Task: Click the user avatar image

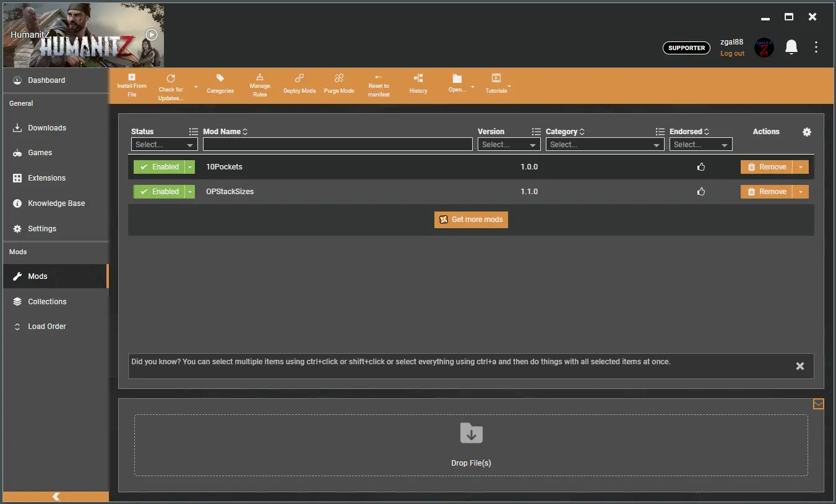Action: click(x=764, y=47)
